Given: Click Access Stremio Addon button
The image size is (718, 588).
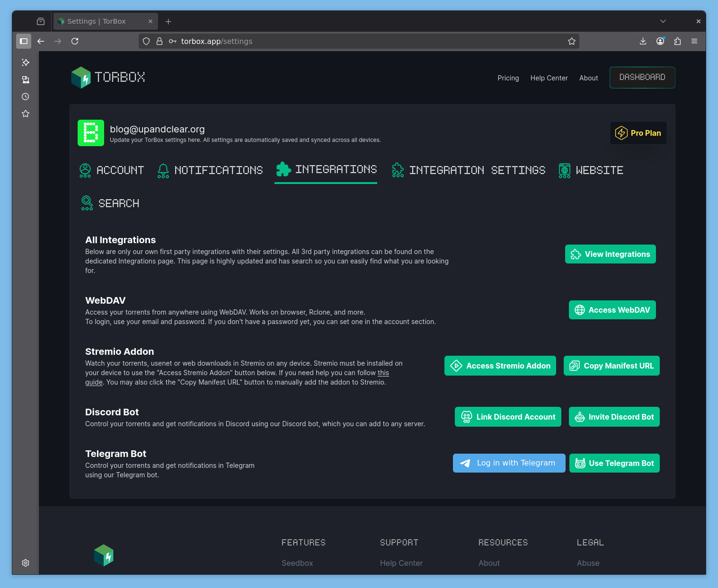Looking at the screenshot, I should (500, 366).
